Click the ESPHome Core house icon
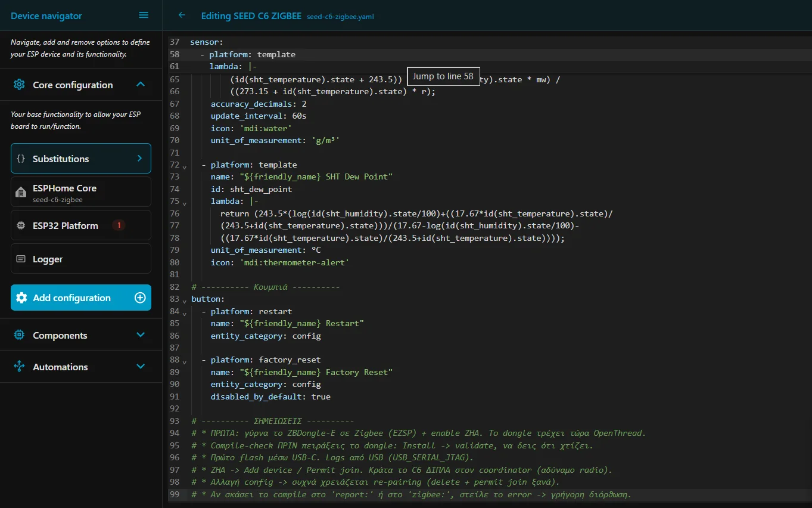The image size is (812, 508). coord(21,192)
